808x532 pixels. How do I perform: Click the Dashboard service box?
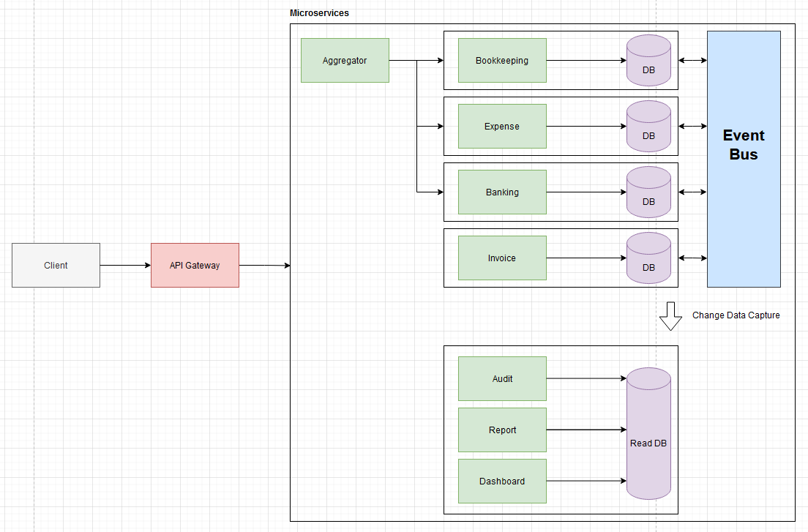click(502, 481)
